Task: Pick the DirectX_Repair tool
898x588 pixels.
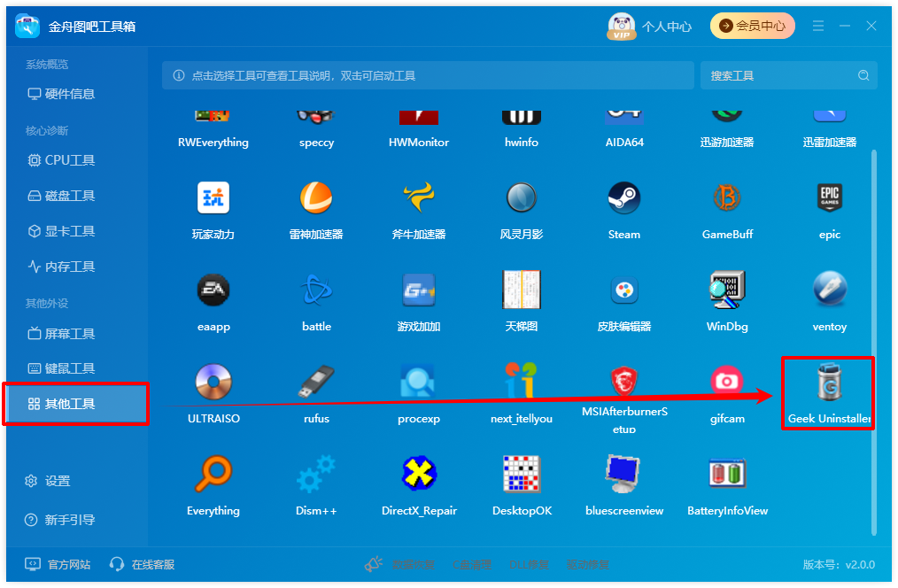Action: click(x=419, y=474)
